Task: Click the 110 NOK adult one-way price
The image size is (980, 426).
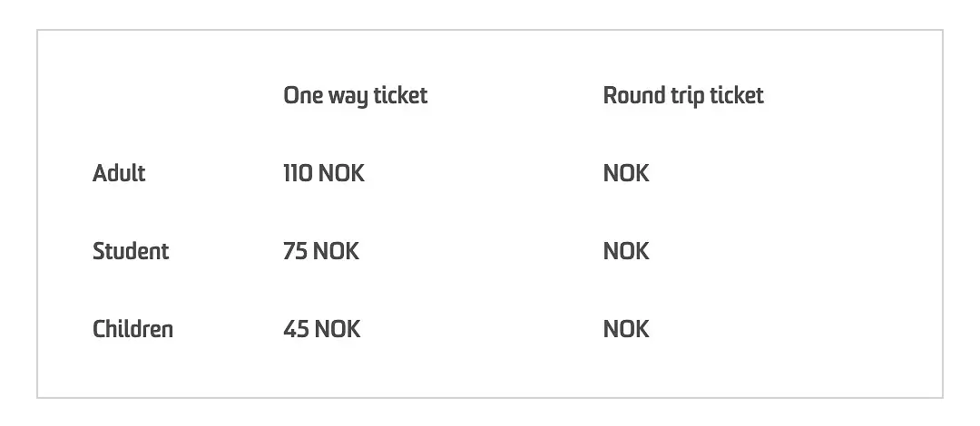Action: point(324,173)
